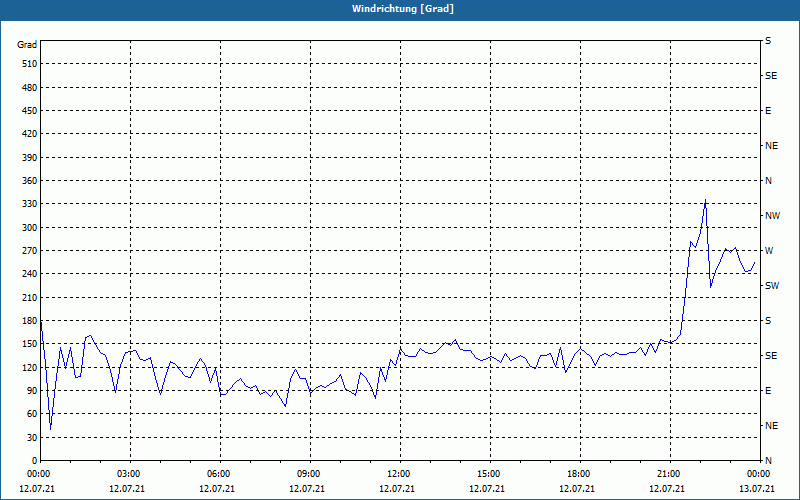This screenshot has height=500, width=800.
Task: Pick the 120 degree axis label
Action: 29,367
